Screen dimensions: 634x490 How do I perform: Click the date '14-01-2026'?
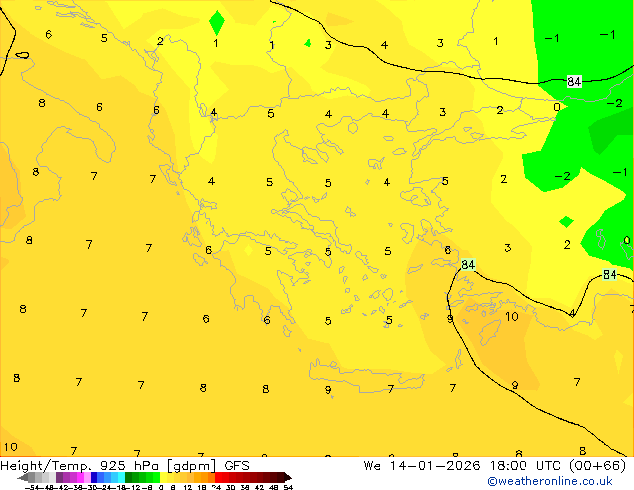pyautogui.click(x=435, y=466)
